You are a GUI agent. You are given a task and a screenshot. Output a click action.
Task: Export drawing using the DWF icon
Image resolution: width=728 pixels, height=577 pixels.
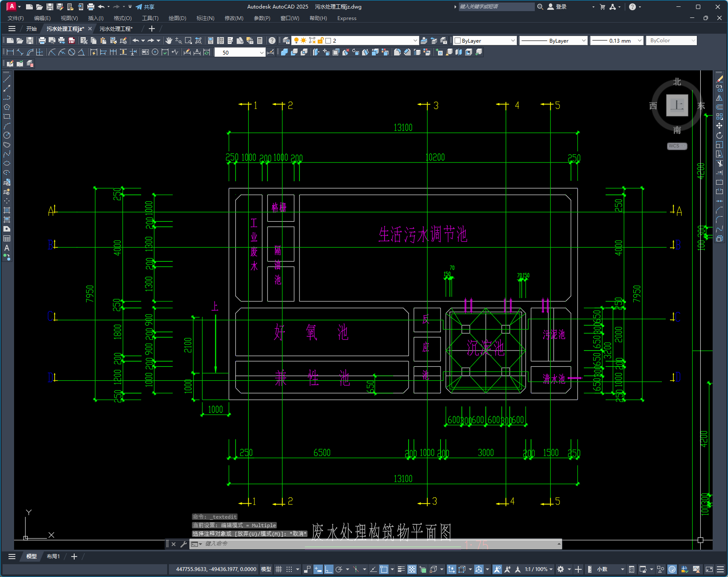tap(72, 41)
